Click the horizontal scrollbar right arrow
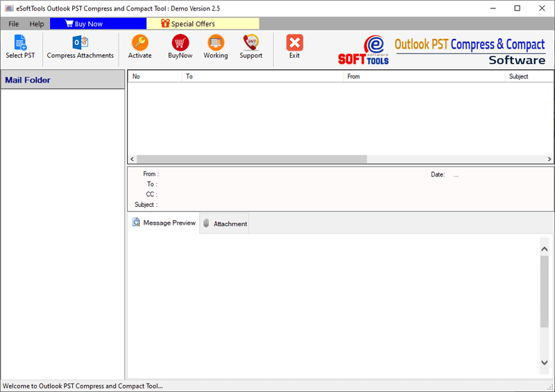Image resolution: width=555 pixels, height=392 pixels. coord(549,159)
